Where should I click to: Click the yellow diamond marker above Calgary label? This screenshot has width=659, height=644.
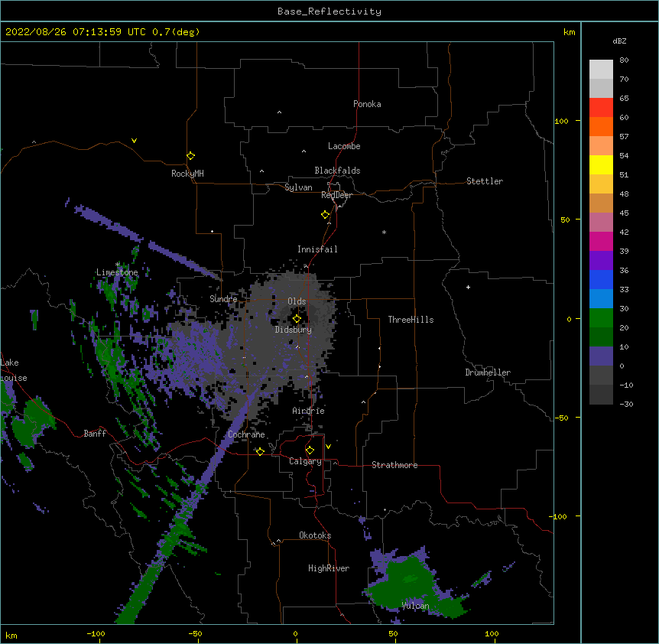coord(310,450)
